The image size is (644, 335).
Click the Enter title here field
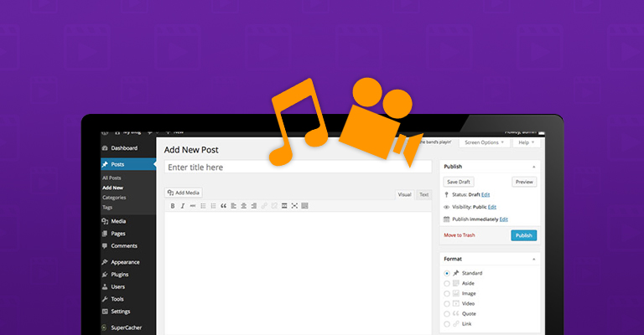299,167
